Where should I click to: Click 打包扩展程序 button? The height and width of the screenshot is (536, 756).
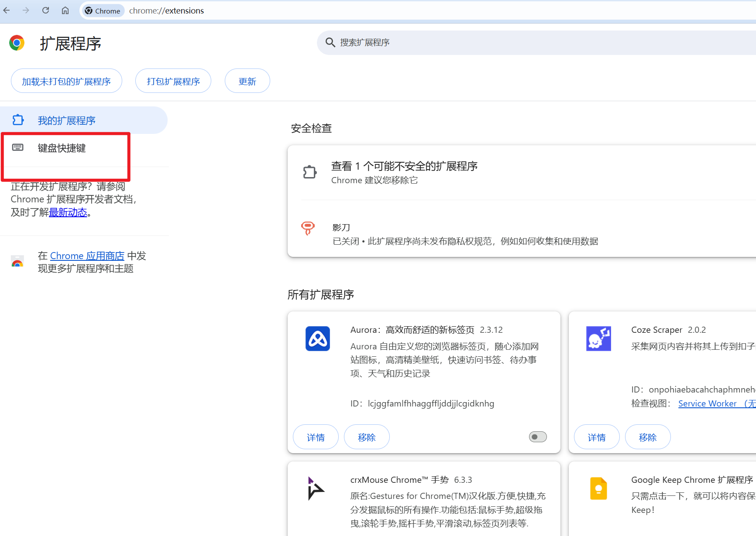tap(173, 81)
